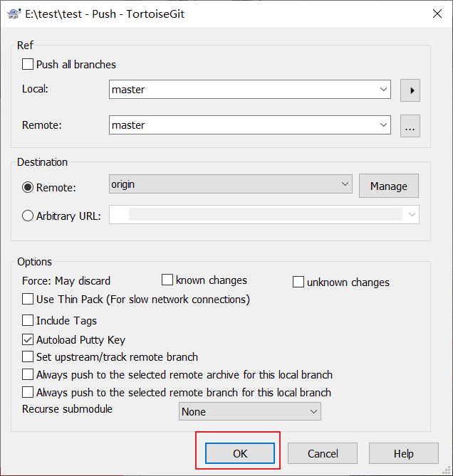The height and width of the screenshot is (476, 453).
Task: Enable Use Thin Pack option
Action: [x=28, y=299]
